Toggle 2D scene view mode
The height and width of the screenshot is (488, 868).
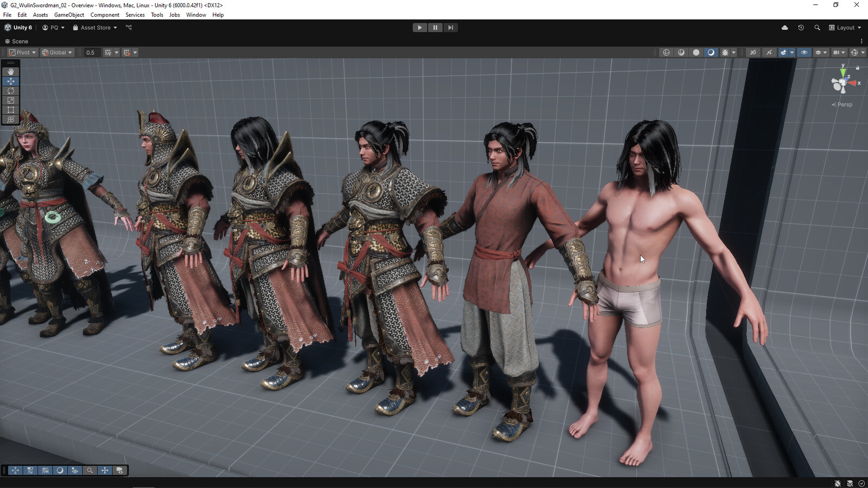(753, 53)
